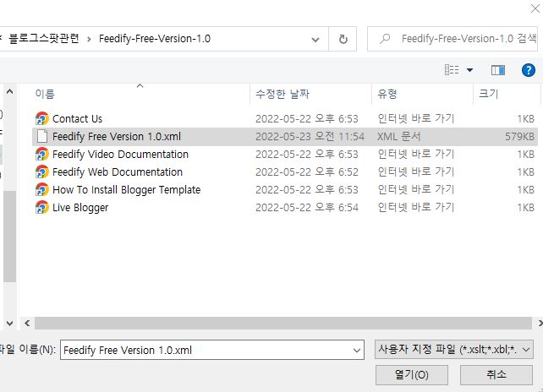Click the 579KB size cell
The height and width of the screenshot is (392, 543).
tap(519, 136)
